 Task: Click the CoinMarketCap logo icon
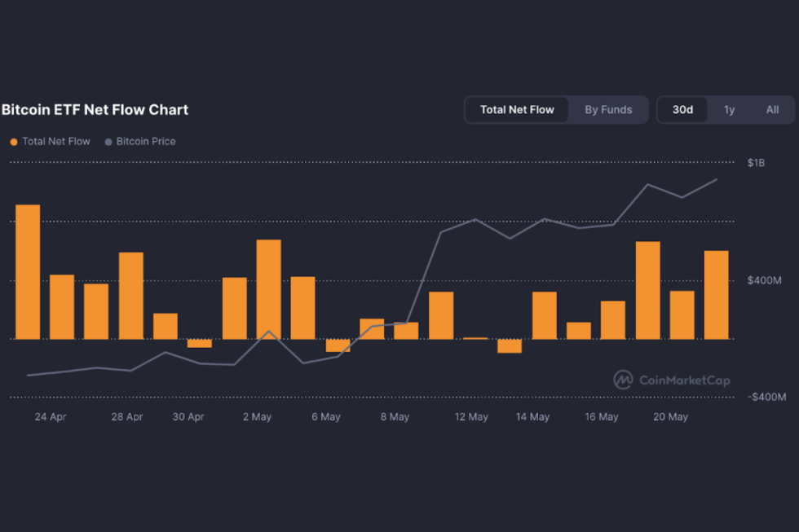pos(623,380)
